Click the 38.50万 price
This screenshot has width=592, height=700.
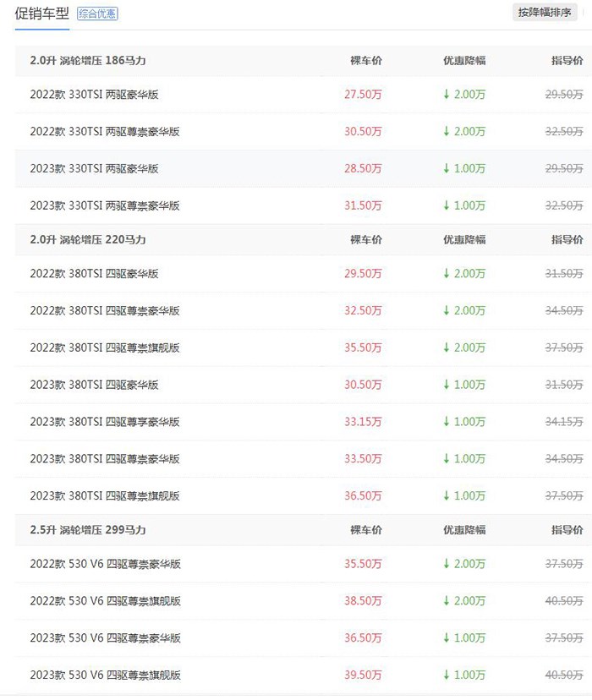[363, 601]
